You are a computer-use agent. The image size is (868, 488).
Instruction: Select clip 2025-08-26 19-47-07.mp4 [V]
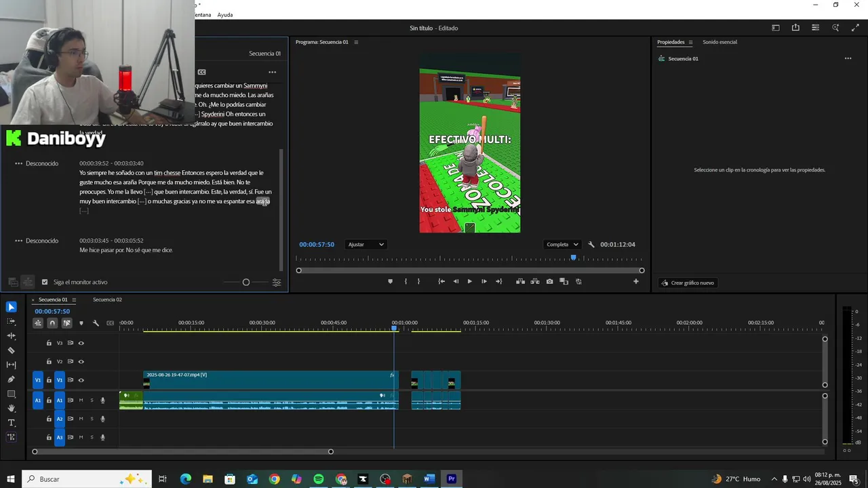(x=271, y=380)
